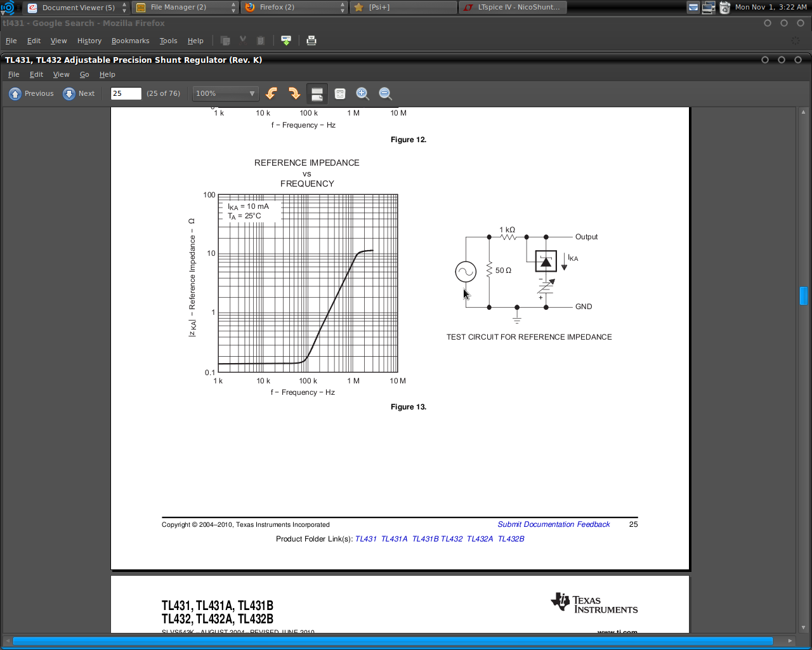Click the Firefox downloads icon

[x=286, y=41]
